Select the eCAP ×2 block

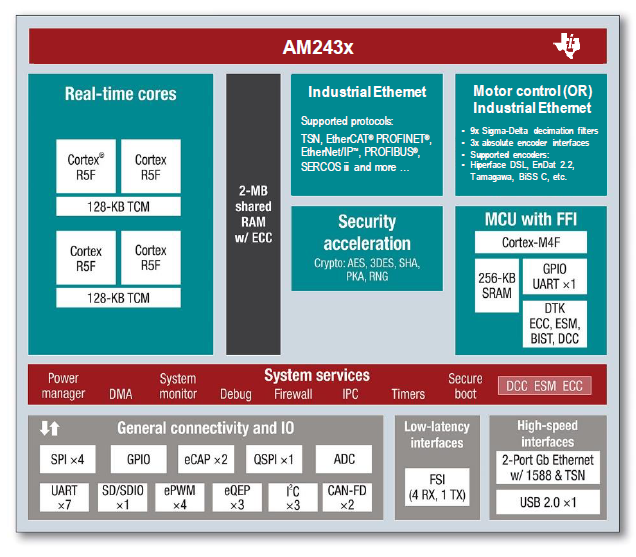click(x=205, y=460)
